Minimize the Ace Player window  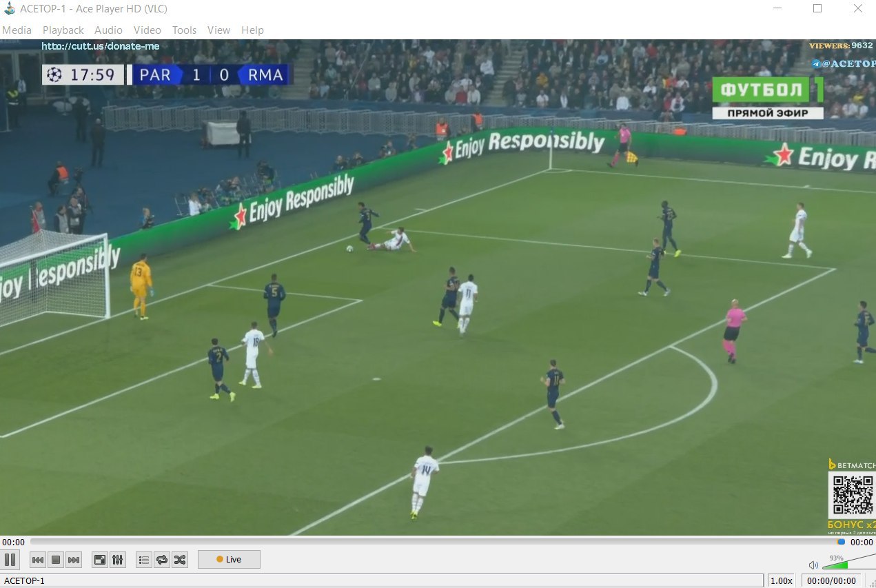click(x=777, y=9)
